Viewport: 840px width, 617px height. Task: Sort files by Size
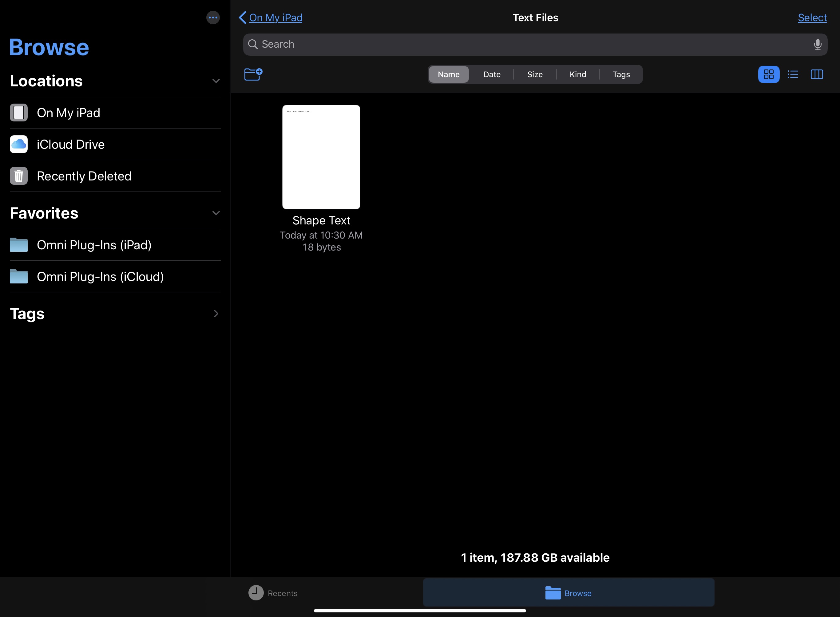coord(534,74)
